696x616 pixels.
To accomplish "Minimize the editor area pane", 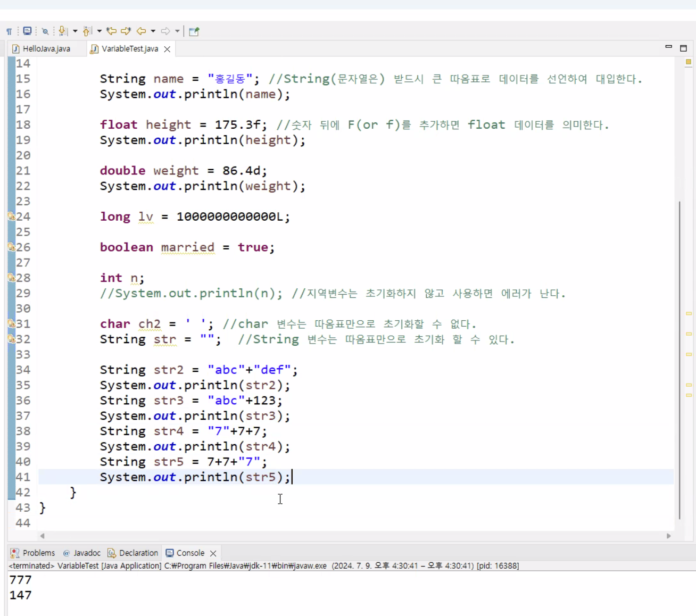I will tap(669, 47).
